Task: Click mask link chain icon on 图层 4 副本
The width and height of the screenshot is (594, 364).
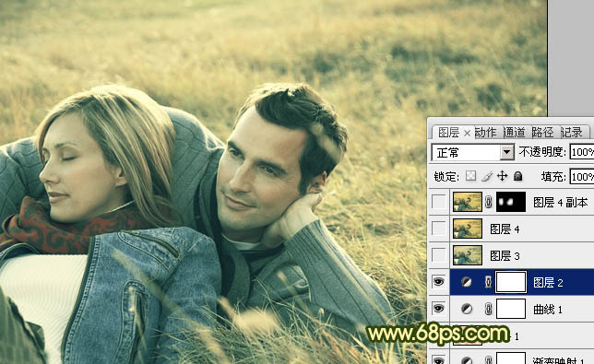Action: 488,202
